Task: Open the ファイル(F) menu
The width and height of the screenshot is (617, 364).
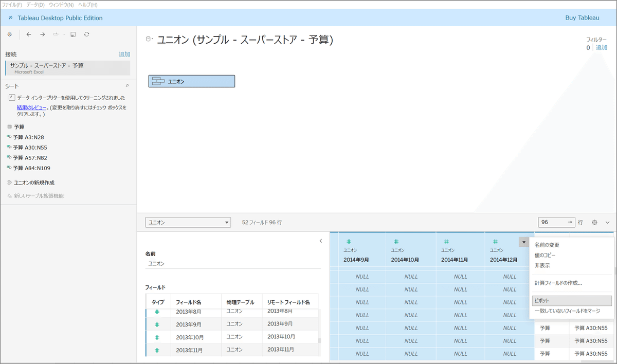Action: (x=12, y=4)
